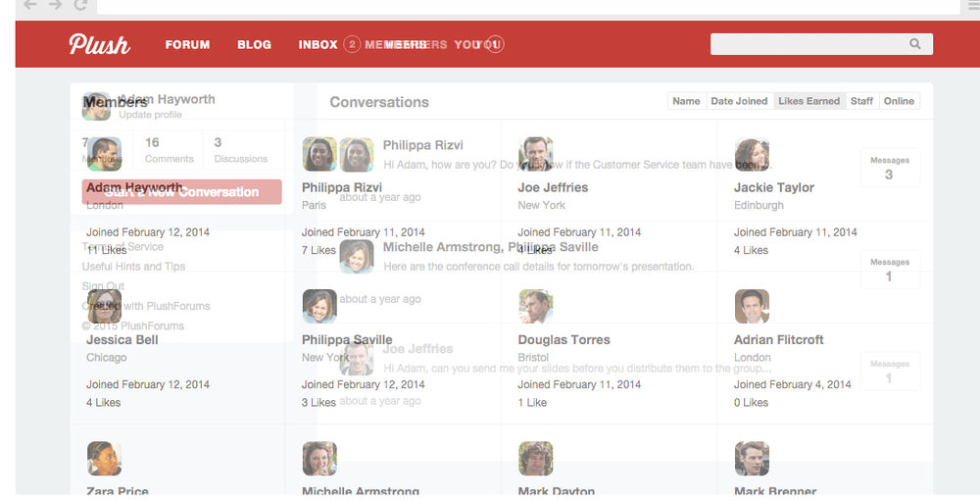Open the Michelle Armstrong, Philippa Saville conversation title
The image size is (980, 500).
click(491, 247)
